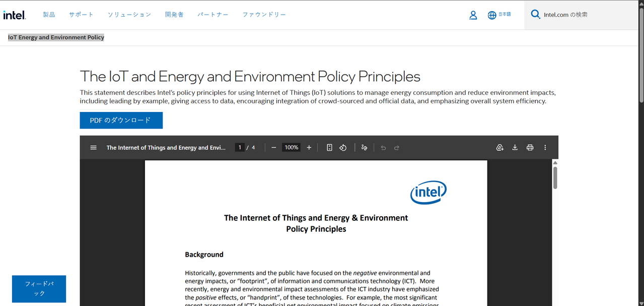Print the PDF document icon
644x306 pixels.
[x=530, y=148]
